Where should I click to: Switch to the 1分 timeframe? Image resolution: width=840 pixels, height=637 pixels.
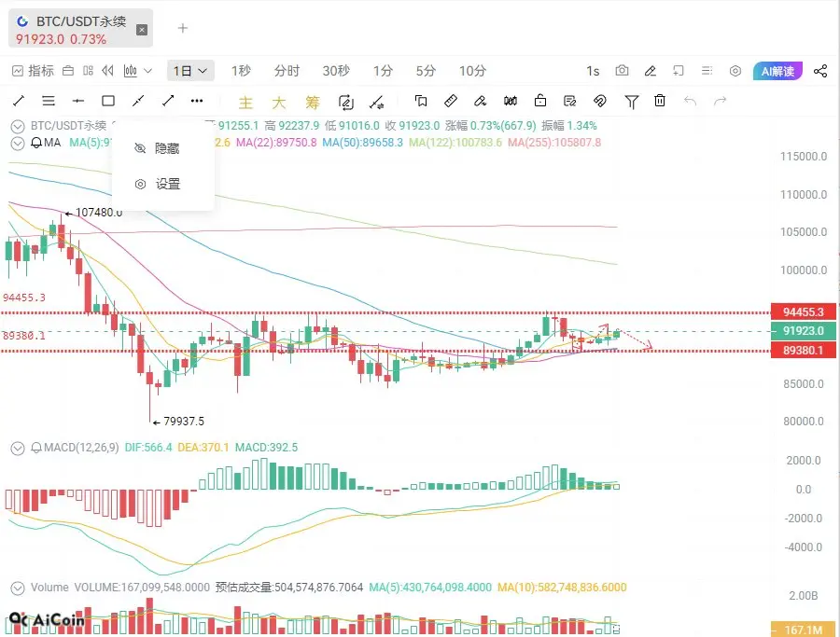pyautogui.click(x=383, y=71)
